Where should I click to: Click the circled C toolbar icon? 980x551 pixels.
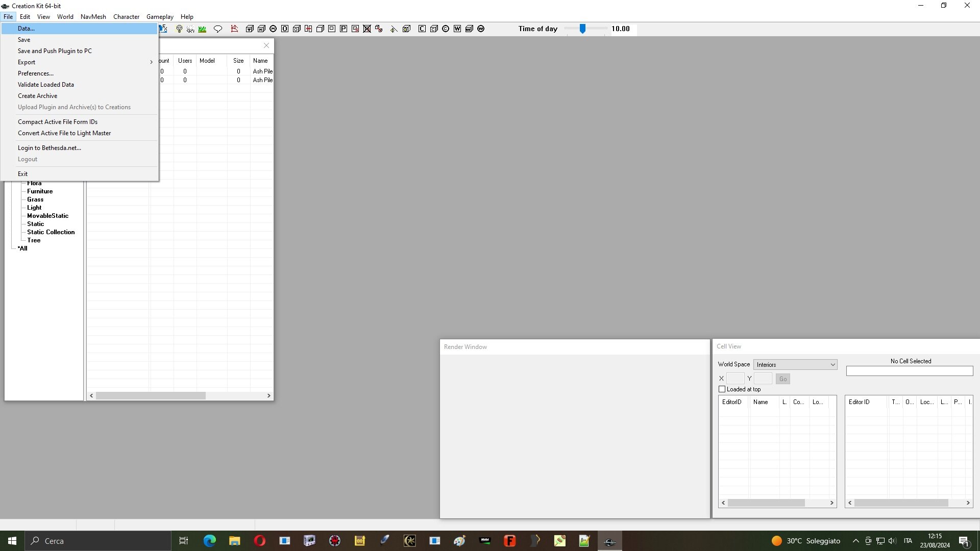(446, 29)
